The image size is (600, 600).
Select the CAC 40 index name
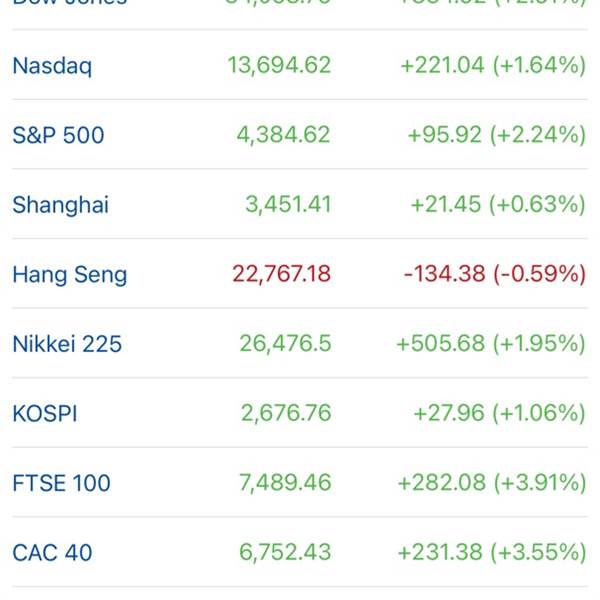pyautogui.click(x=52, y=552)
